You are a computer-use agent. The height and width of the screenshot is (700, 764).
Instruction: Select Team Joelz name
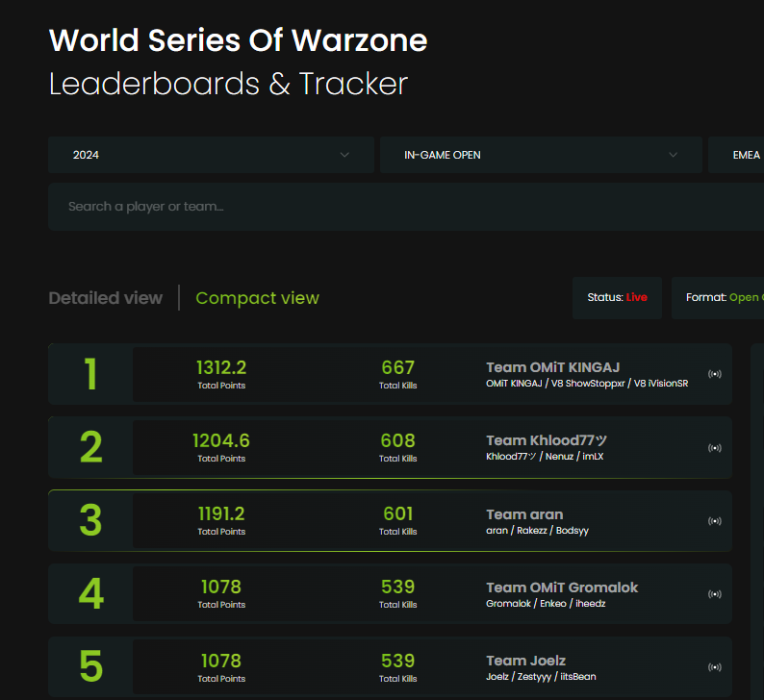coord(525,661)
